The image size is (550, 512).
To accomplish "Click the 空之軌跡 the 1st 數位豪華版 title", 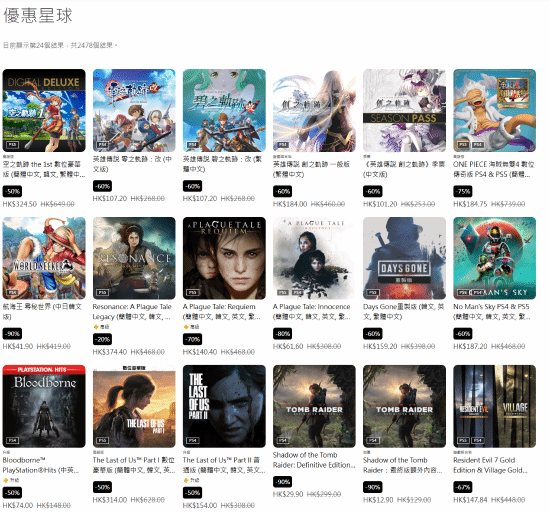I will 43,169.
